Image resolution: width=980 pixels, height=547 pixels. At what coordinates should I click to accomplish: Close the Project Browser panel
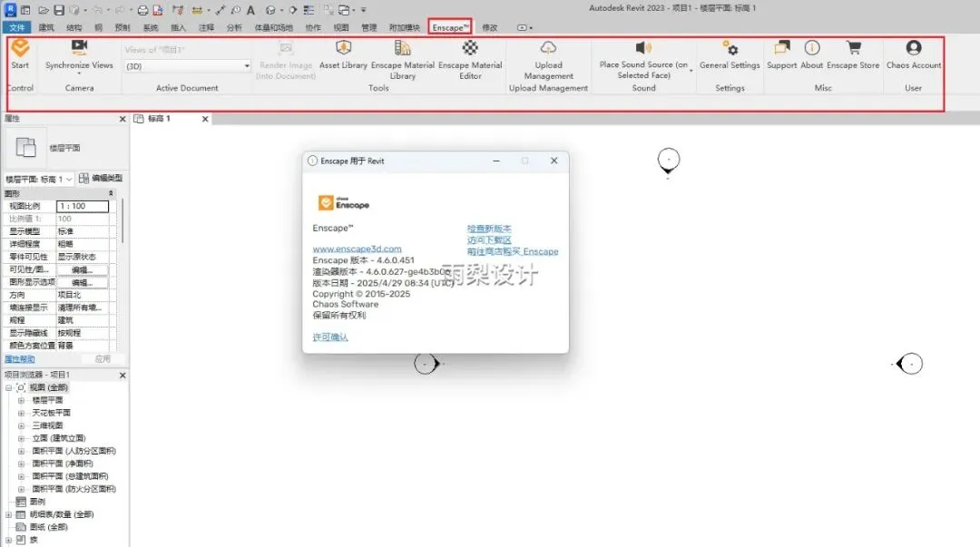(122, 375)
